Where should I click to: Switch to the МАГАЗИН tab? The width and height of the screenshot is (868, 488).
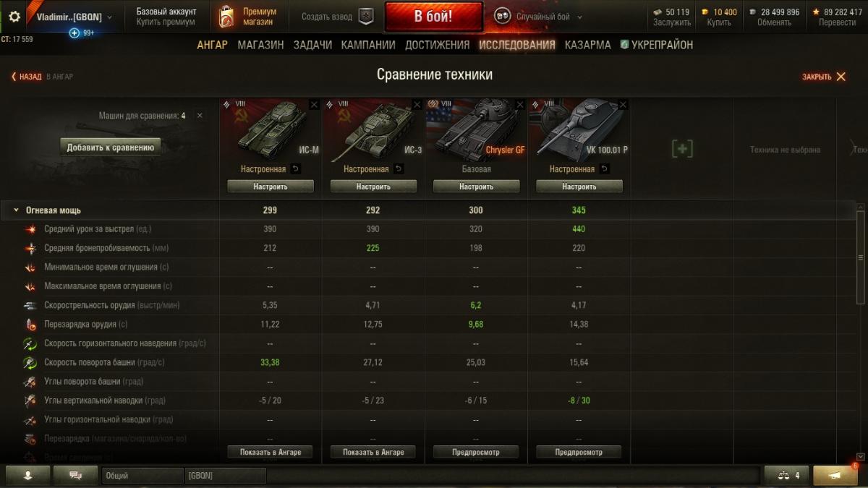pyautogui.click(x=260, y=45)
